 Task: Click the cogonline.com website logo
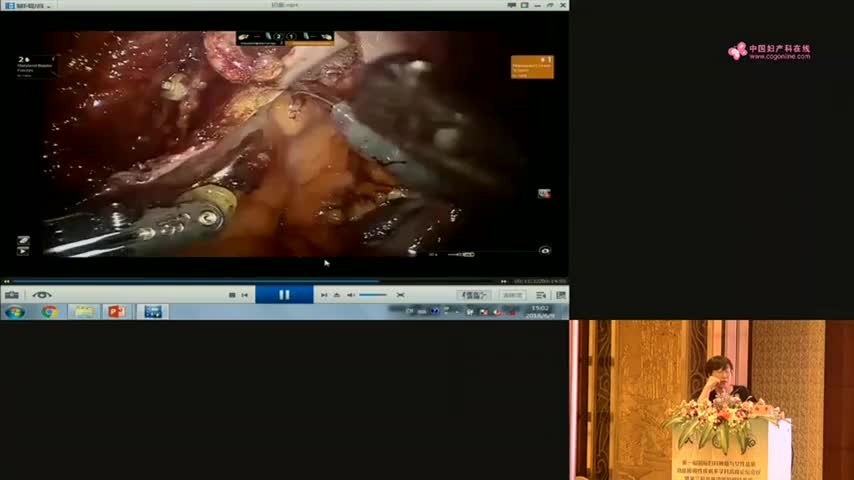769,51
